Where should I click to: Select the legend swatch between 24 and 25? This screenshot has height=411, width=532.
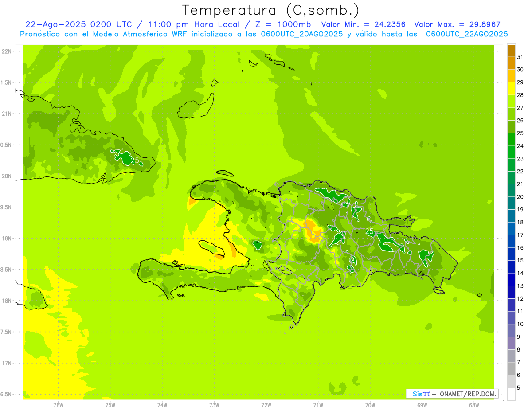click(x=511, y=140)
